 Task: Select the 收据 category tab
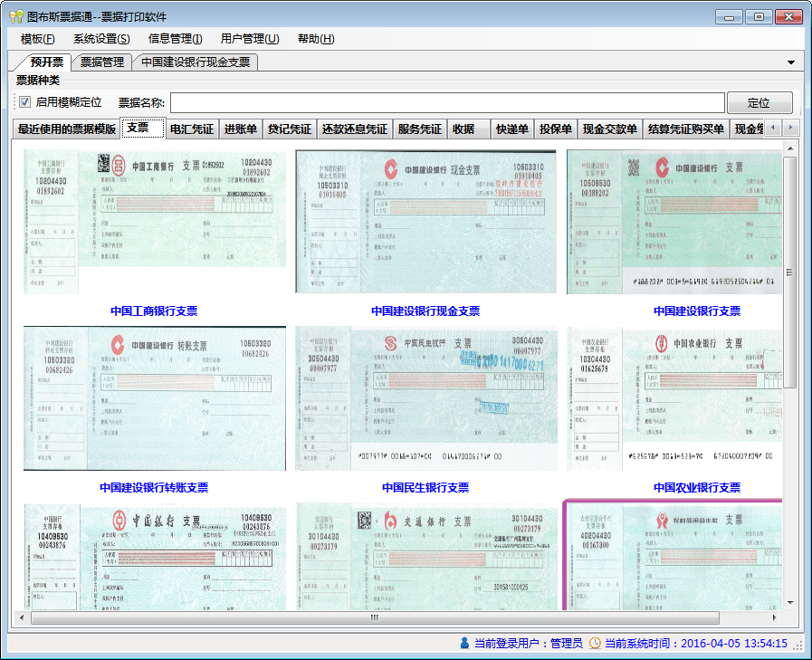(x=468, y=129)
